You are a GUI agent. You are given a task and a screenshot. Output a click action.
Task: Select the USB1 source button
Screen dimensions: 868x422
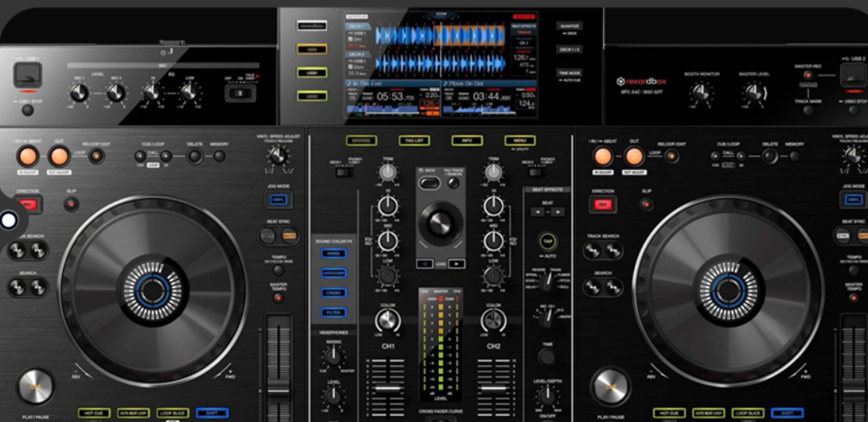point(312,72)
